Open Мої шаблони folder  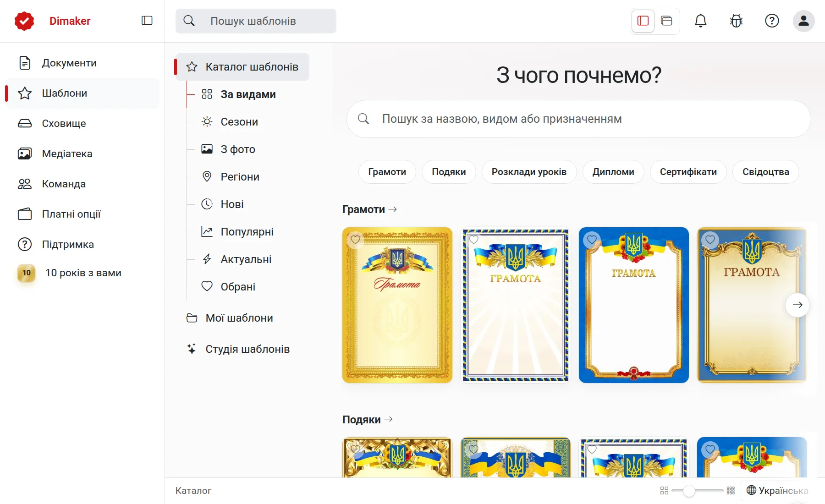click(x=242, y=318)
